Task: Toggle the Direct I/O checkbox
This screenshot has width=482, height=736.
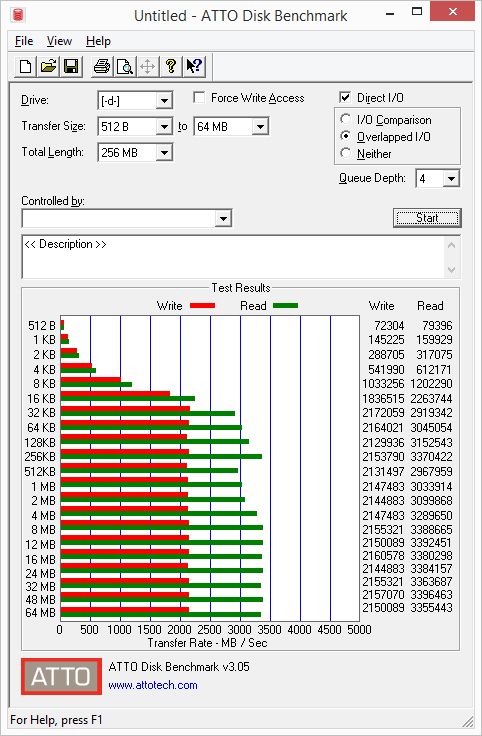Action: click(x=345, y=97)
